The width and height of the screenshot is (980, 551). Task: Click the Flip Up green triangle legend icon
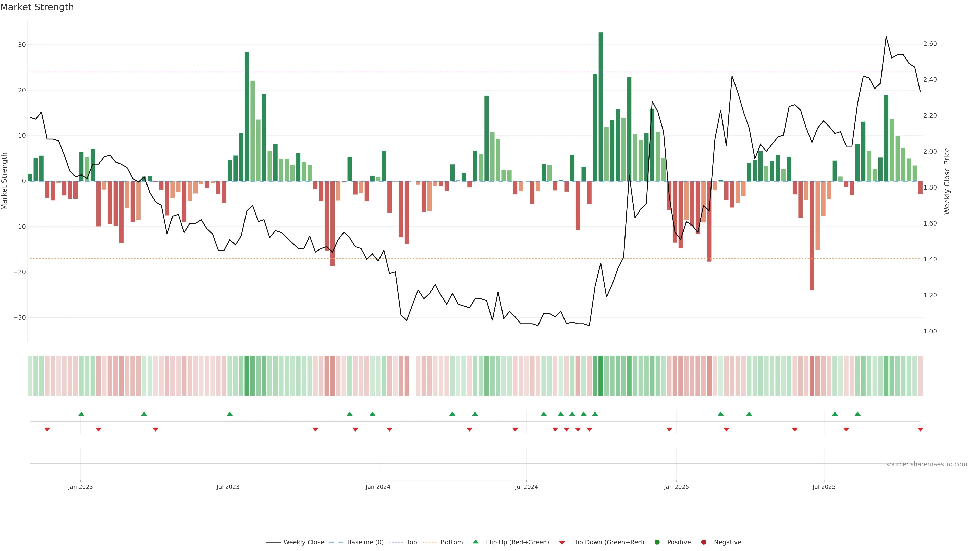click(x=475, y=542)
